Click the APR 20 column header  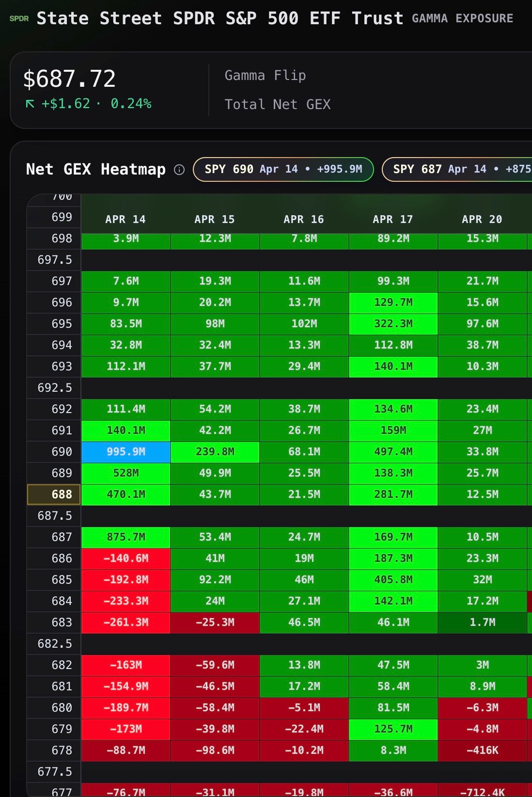[x=482, y=219]
